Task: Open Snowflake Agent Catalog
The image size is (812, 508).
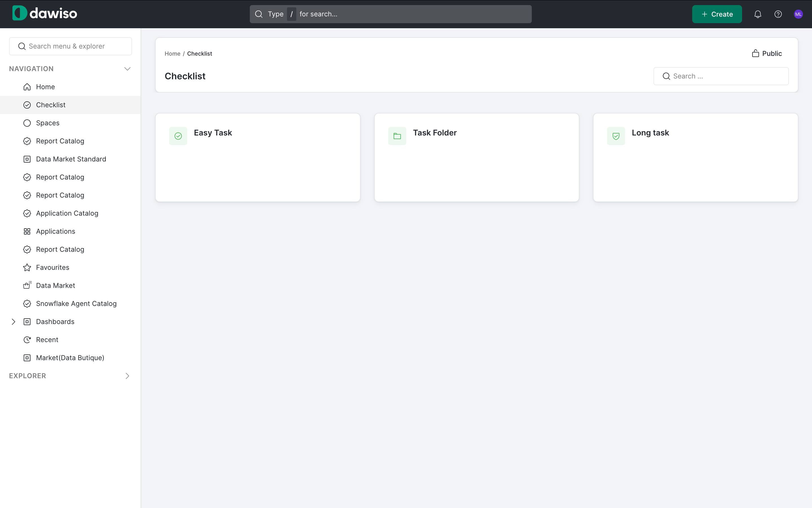Action: point(70,304)
